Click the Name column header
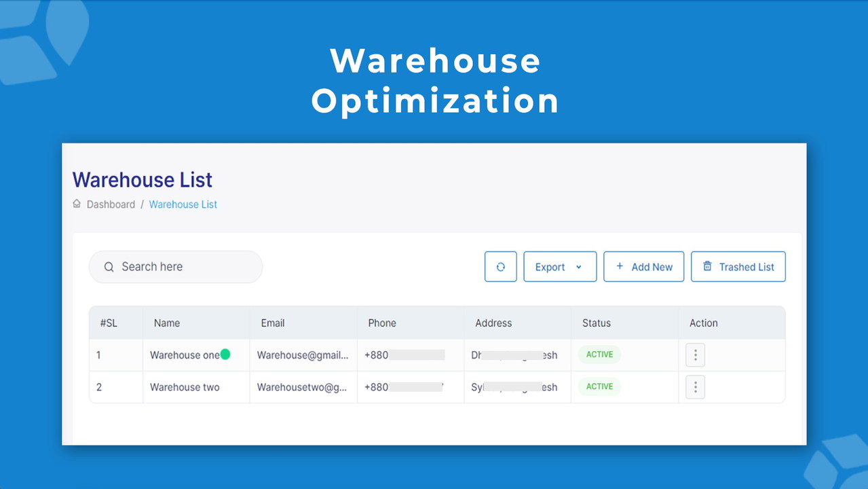This screenshot has width=868, height=489. (167, 323)
